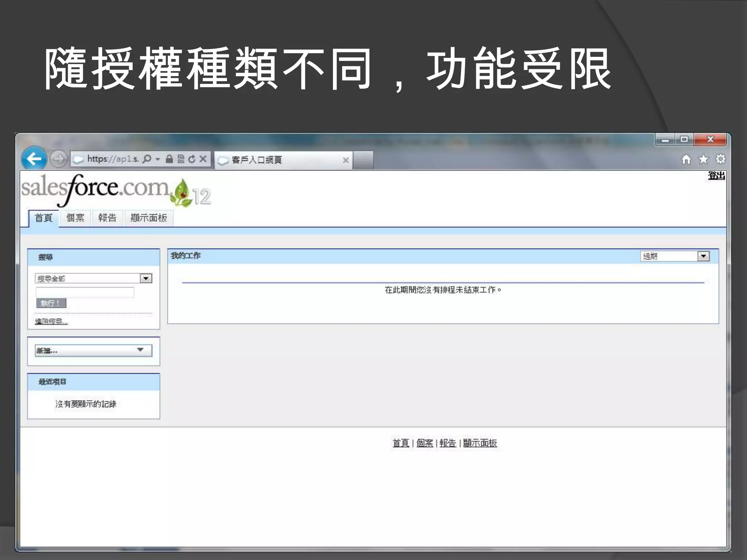The height and width of the screenshot is (560, 747).
Task: Click the footer 首頁 link
Action: point(400,443)
